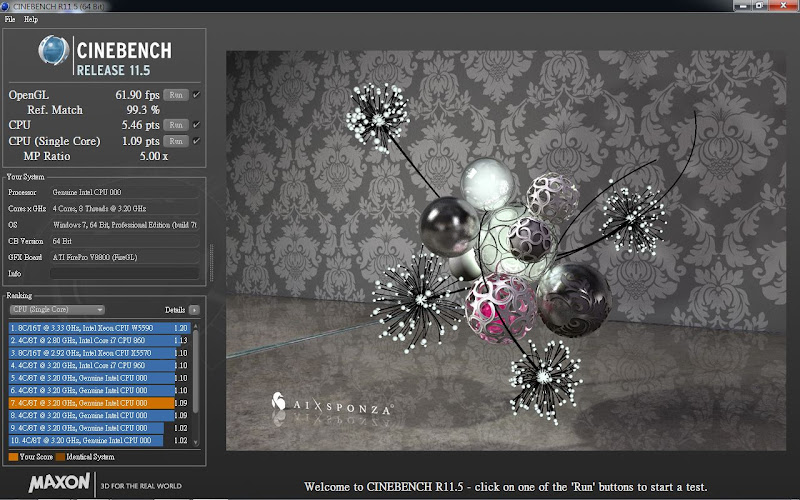The width and height of the screenshot is (800, 500).
Task: Click the ranking list scrollbar thumb
Action: click(195, 371)
